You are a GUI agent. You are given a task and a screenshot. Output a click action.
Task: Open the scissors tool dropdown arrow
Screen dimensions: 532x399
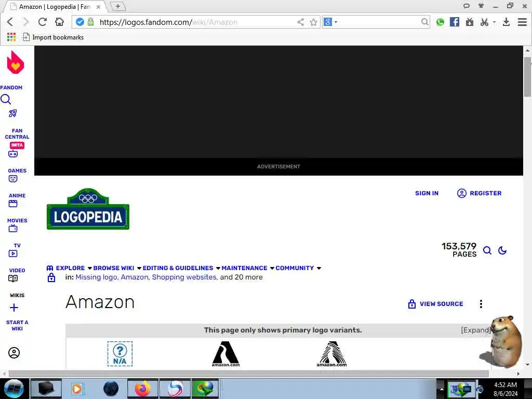[x=495, y=22]
